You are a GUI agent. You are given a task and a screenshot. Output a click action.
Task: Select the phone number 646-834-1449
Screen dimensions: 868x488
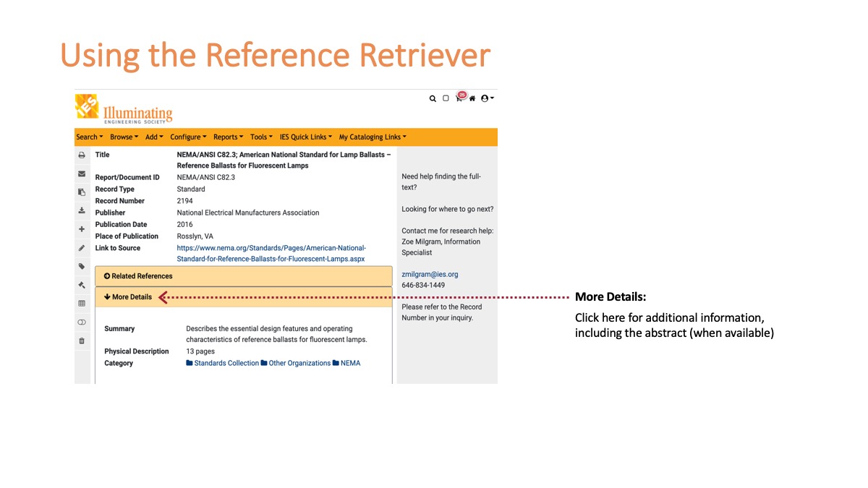423,286
